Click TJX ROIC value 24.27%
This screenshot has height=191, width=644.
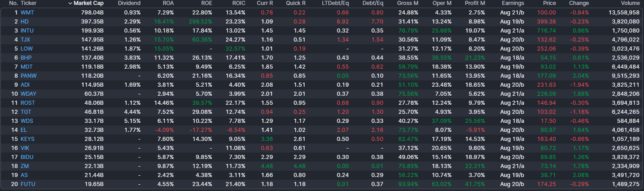click(x=236, y=39)
